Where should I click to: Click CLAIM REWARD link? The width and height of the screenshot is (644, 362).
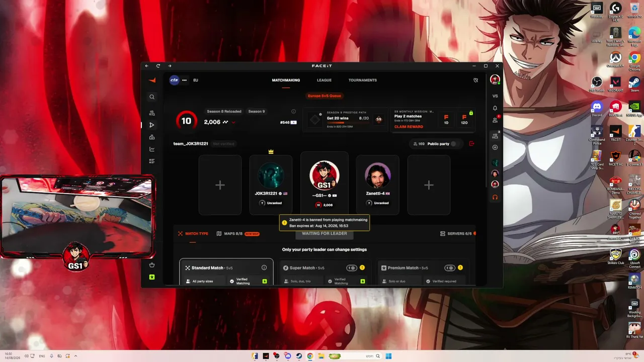click(409, 127)
